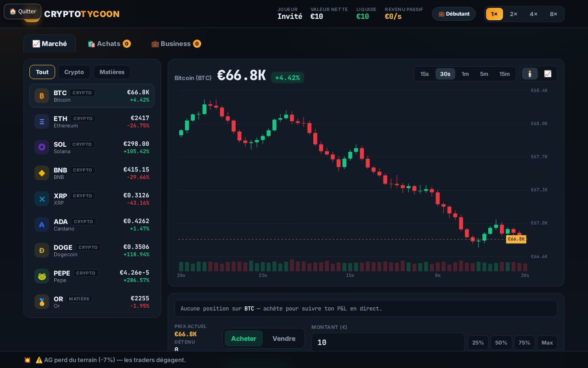Switch chart to line view icon
The width and height of the screenshot is (588, 368).
pos(548,74)
